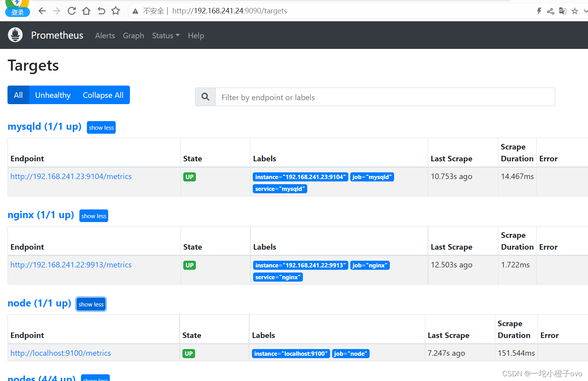The image size is (588, 381).
Task: Click the mysqld (1/1 up) heading link
Action: [x=45, y=127]
